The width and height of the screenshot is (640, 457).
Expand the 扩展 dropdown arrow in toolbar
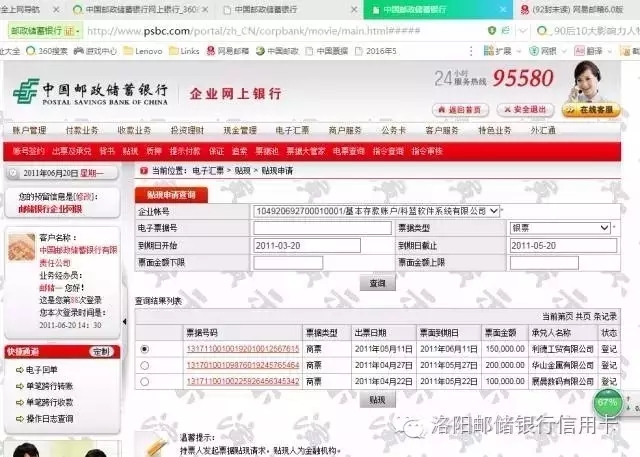(x=518, y=51)
